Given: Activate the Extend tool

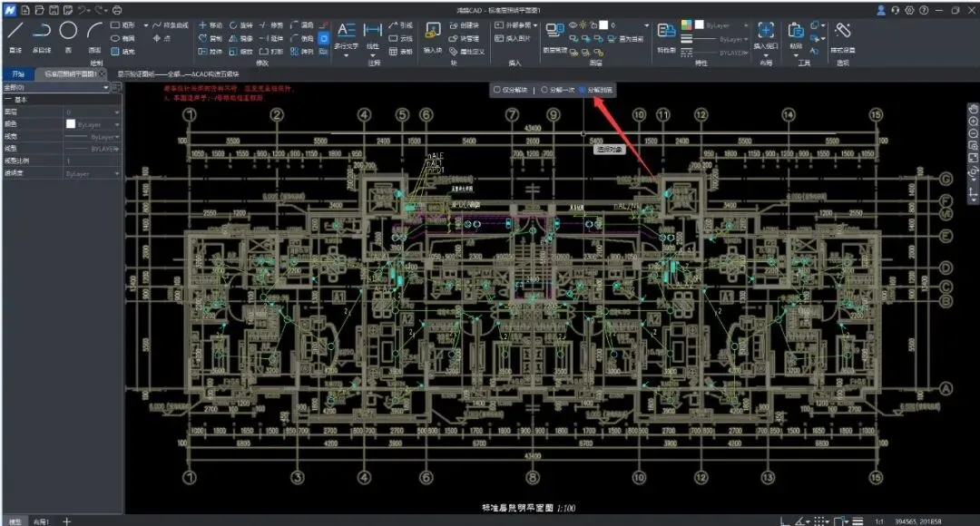Looking at the screenshot, I should pyautogui.click(x=271, y=38).
